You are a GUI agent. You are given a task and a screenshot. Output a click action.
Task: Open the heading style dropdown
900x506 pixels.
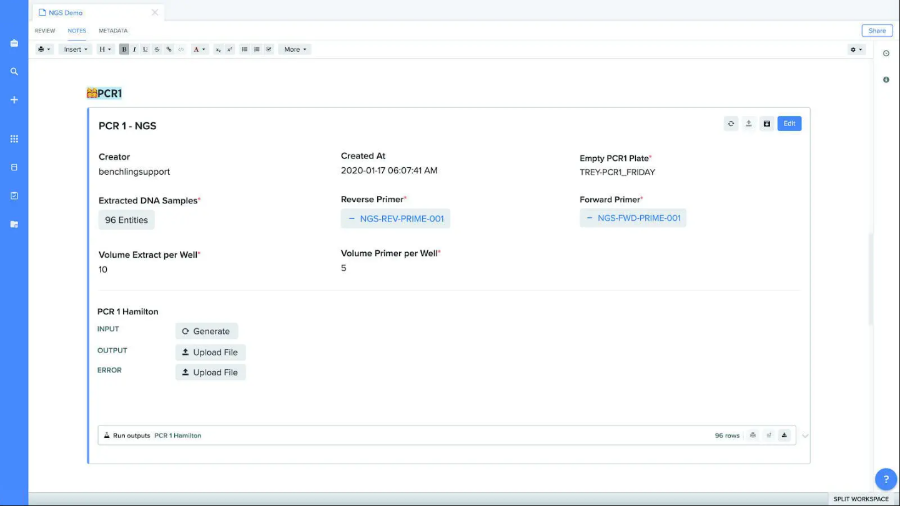105,49
